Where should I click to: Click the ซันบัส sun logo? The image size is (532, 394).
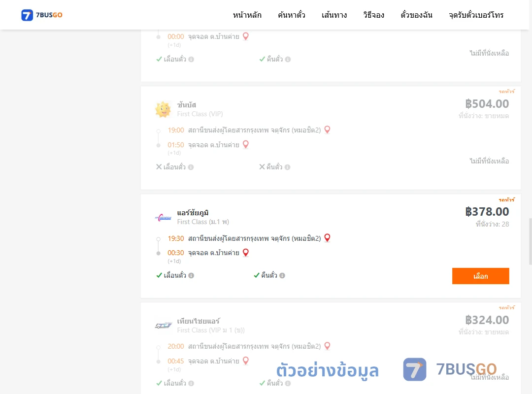163,109
